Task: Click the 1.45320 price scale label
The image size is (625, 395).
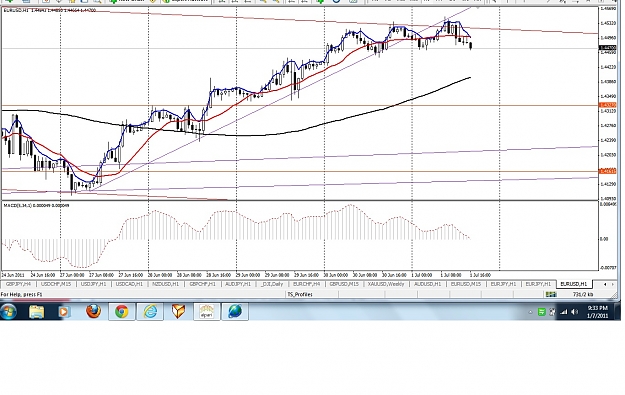Action: 608,23
